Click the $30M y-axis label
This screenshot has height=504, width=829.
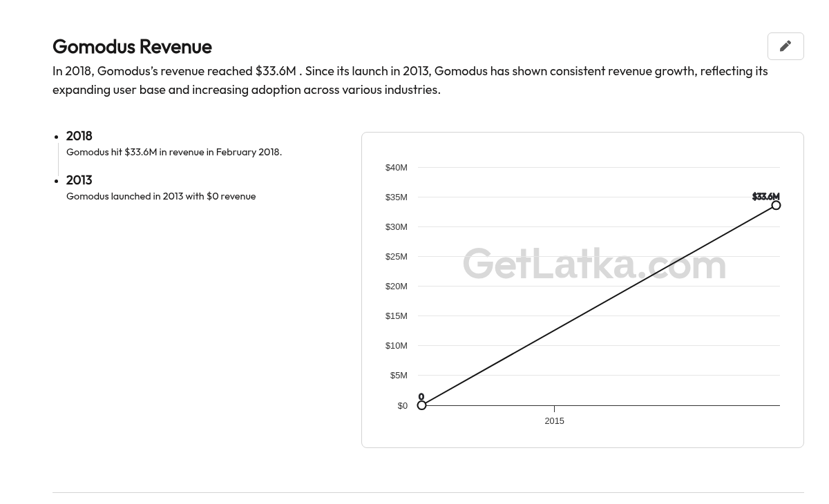pyautogui.click(x=397, y=227)
